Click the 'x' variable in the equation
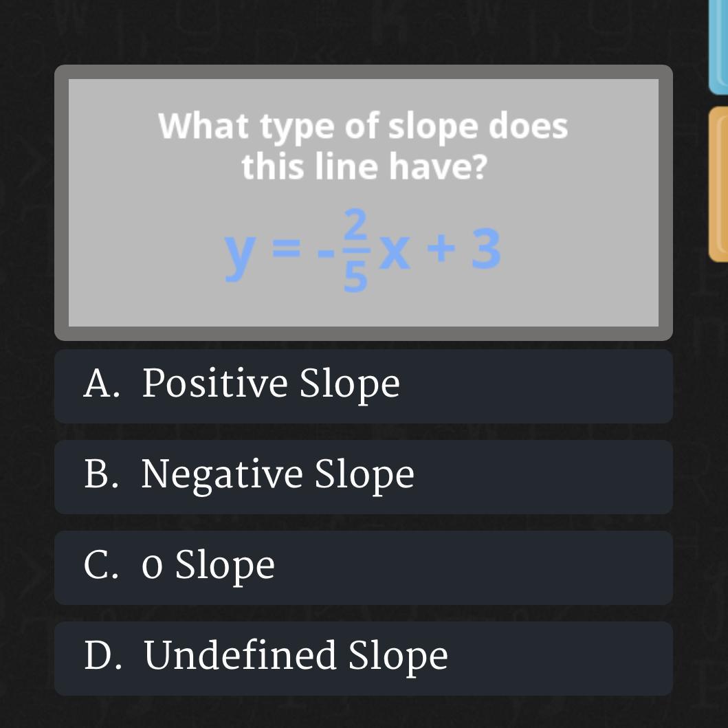Viewport: 728px width, 728px height. tap(395, 252)
